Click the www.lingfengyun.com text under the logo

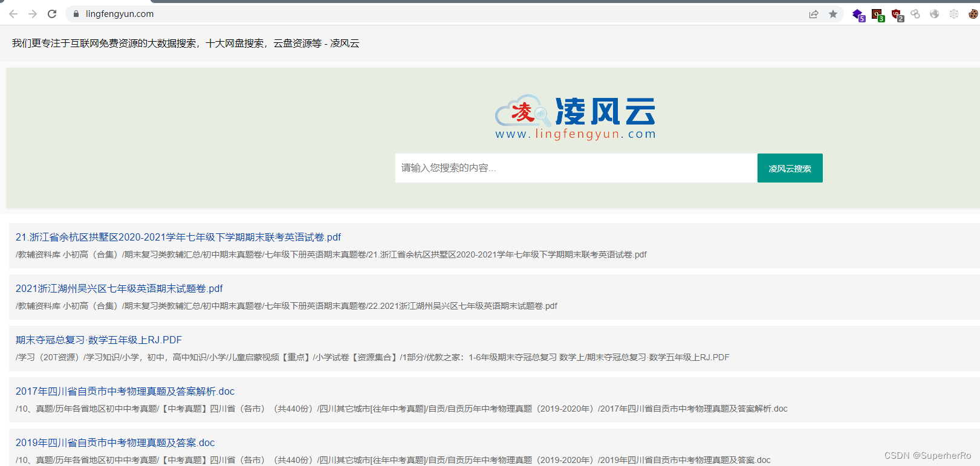(576, 134)
